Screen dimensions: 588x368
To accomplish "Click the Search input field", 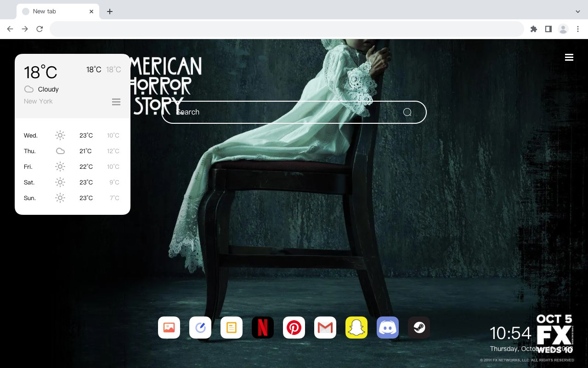I will (294, 112).
